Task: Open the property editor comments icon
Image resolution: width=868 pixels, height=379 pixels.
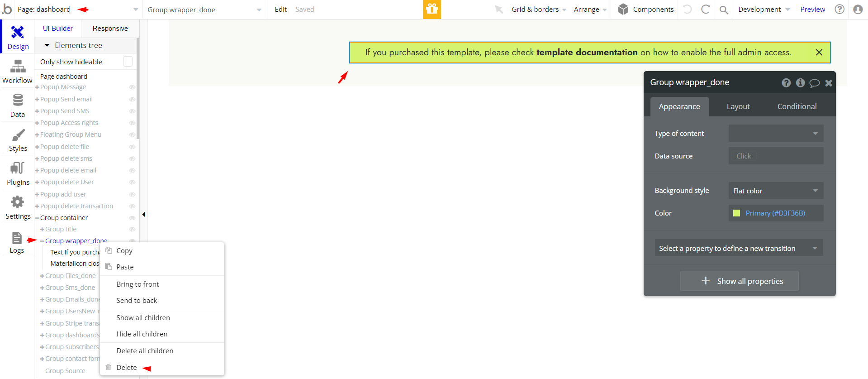Action: point(814,83)
